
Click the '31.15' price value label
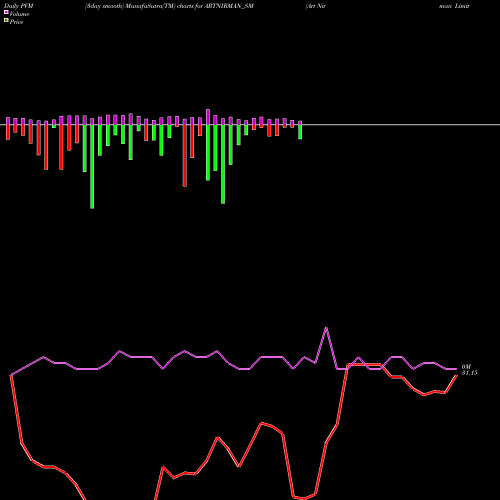469,373
